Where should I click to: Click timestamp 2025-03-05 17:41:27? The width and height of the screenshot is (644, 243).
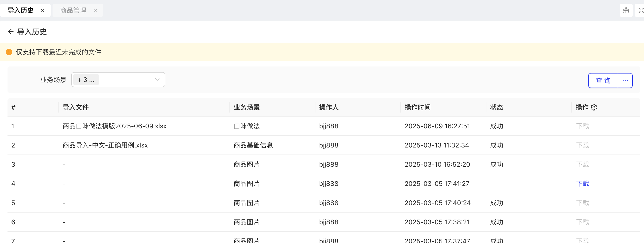pos(437,184)
